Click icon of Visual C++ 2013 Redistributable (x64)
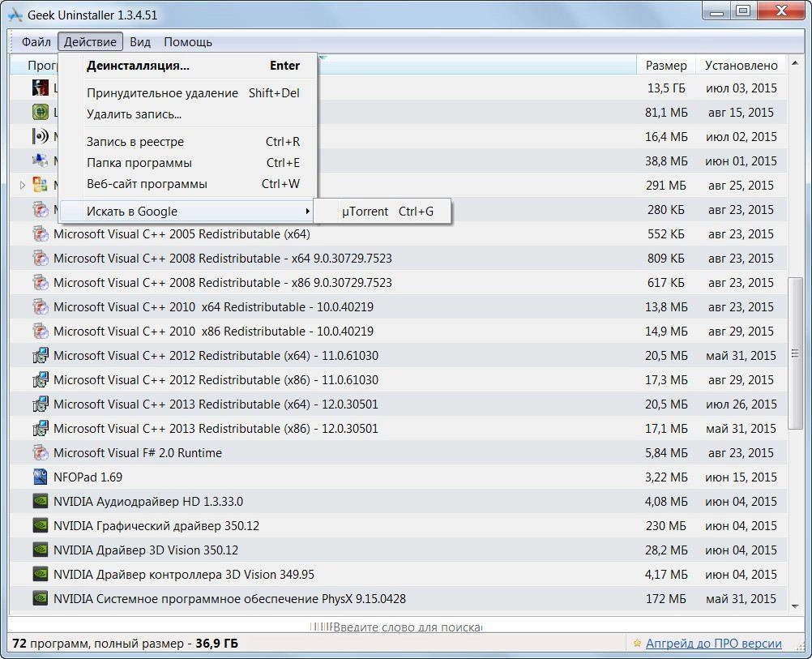 41,404
